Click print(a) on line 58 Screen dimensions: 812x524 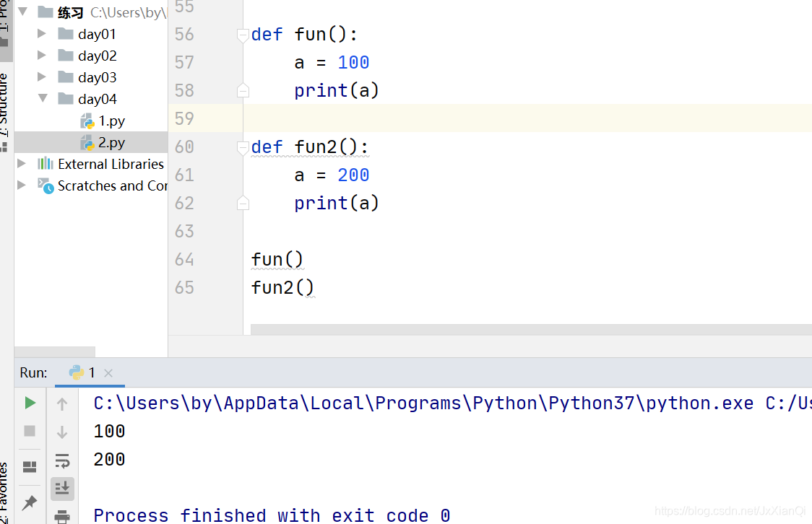337,90
